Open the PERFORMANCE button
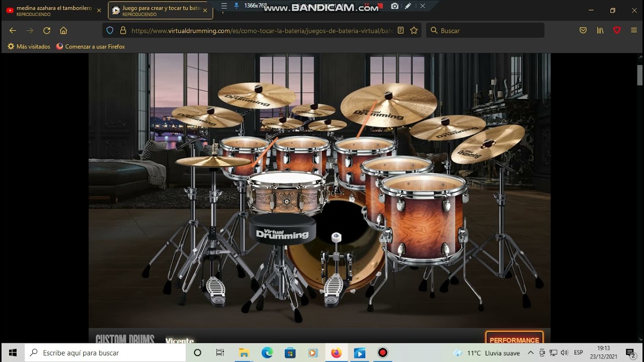644x362 pixels. coord(514,339)
